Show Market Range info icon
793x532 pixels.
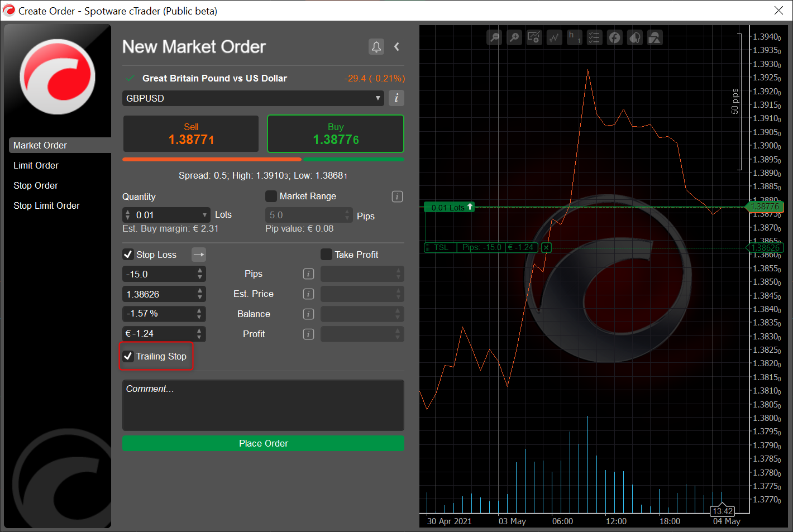point(397,196)
